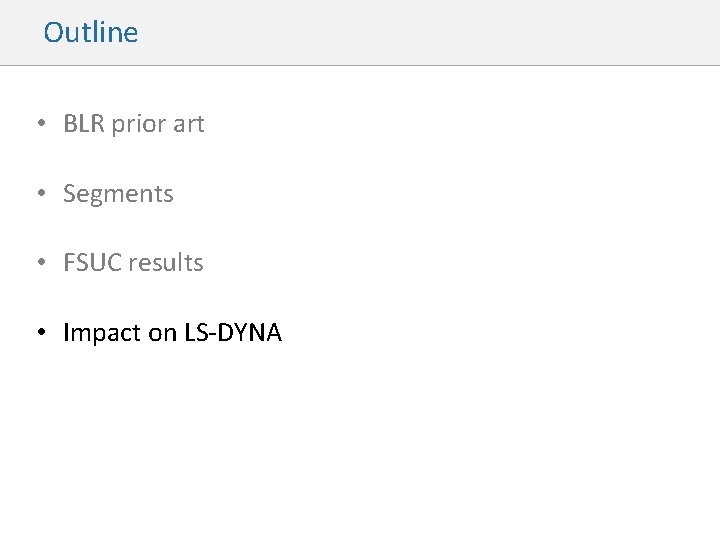
Task: Select the "FSUC results" bullet line
Action: (133, 263)
